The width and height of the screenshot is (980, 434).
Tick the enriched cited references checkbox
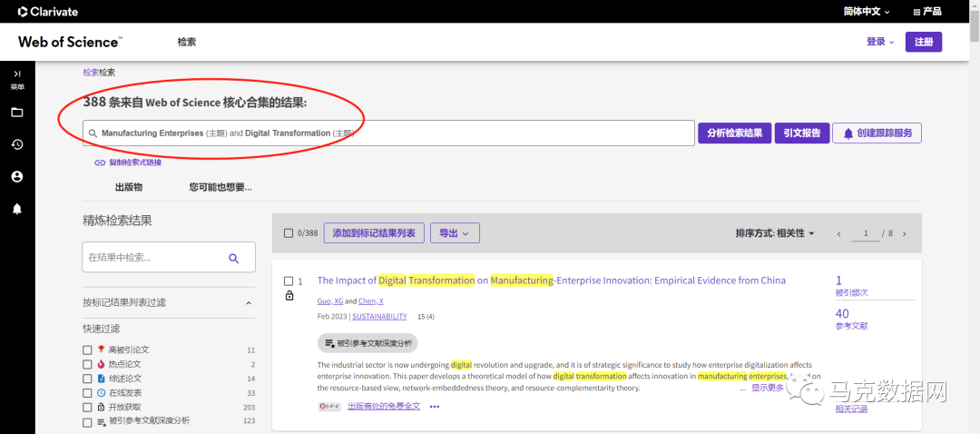coord(87,422)
